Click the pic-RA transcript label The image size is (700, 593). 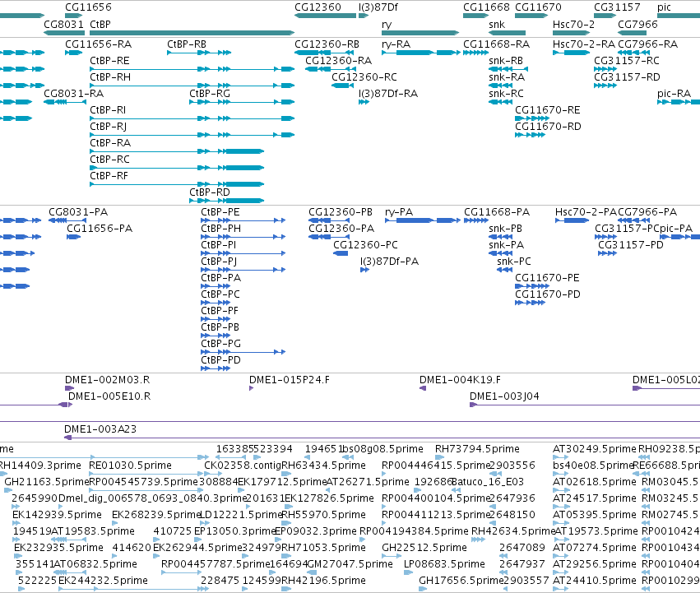675,93
